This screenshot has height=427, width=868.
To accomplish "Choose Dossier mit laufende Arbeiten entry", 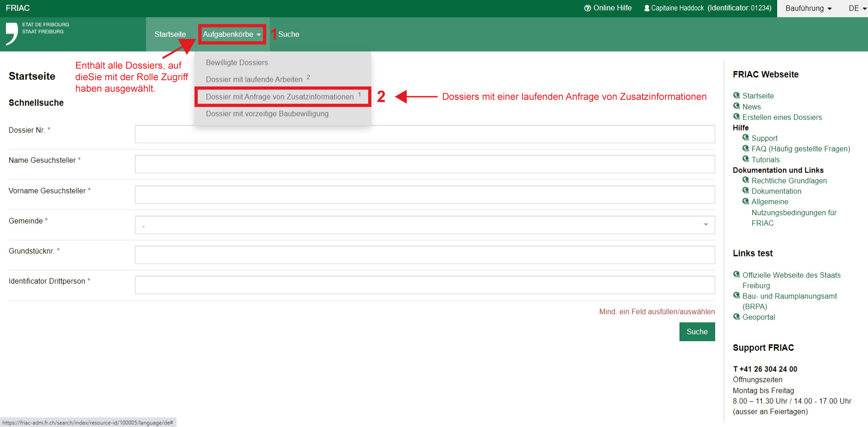I will pos(254,79).
